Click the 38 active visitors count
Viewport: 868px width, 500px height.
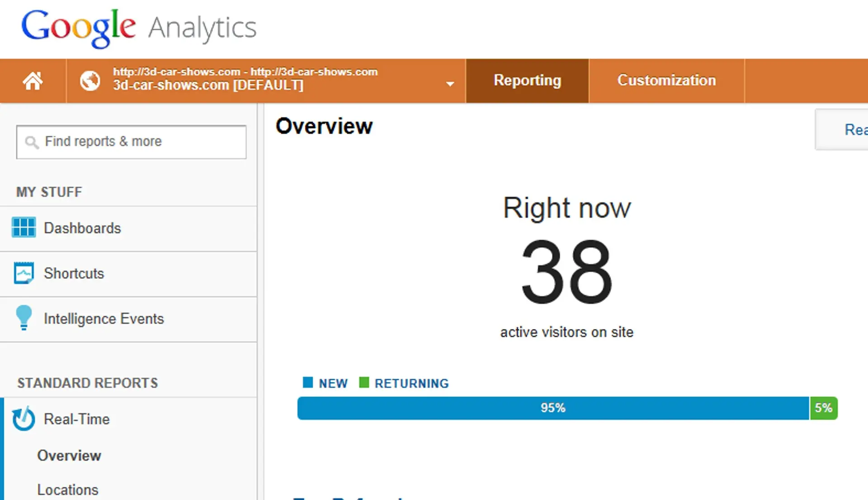coord(567,272)
